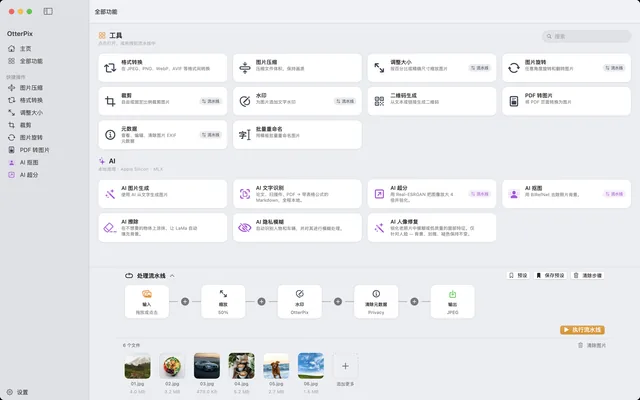Select the 输入 step in the pipeline
This screenshot has height=400, width=640.
tap(147, 302)
